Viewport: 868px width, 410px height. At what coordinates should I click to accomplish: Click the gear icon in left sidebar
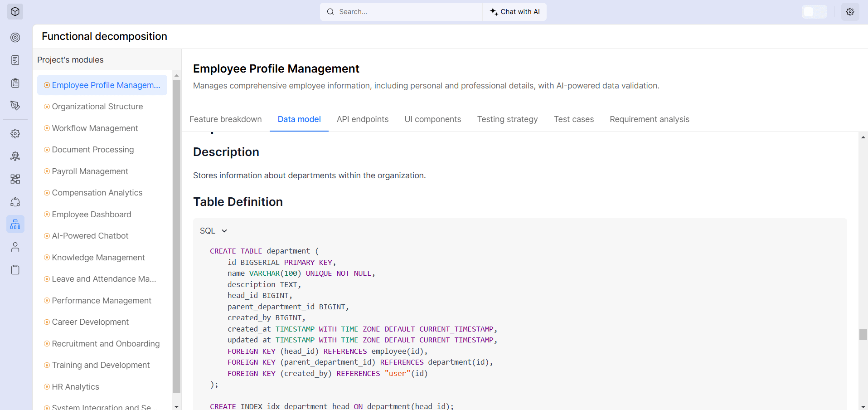pyautogui.click(x=15, y=134)
